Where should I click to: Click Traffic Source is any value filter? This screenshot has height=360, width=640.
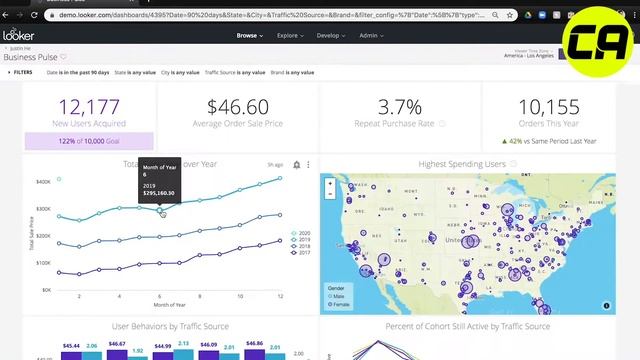click(x=235, y=73)
